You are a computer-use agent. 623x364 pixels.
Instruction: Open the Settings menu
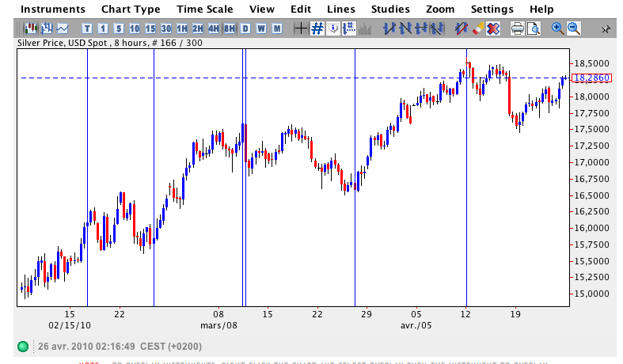click(x=492, y=9)
